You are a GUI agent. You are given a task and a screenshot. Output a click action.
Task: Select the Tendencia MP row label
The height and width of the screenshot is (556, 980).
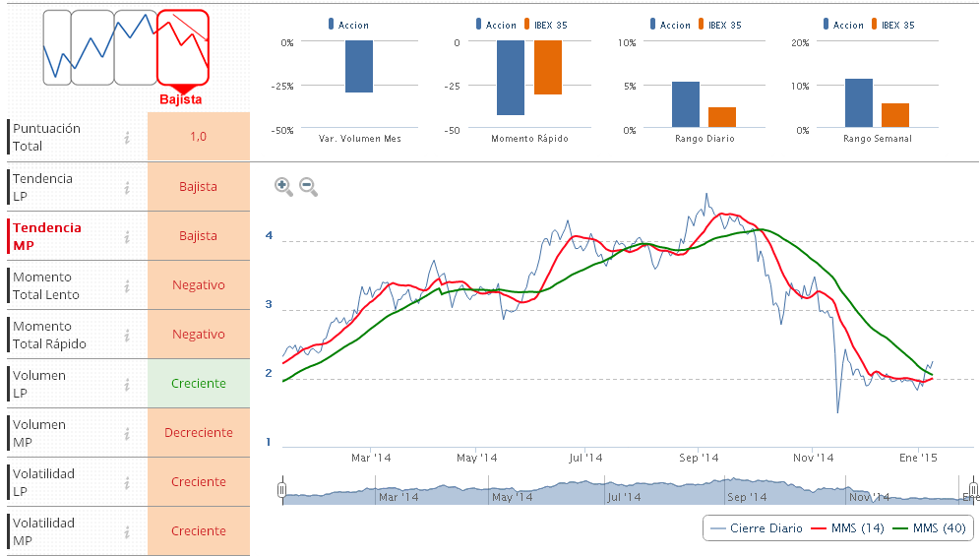pyautogui.click(x=47, y=236)
